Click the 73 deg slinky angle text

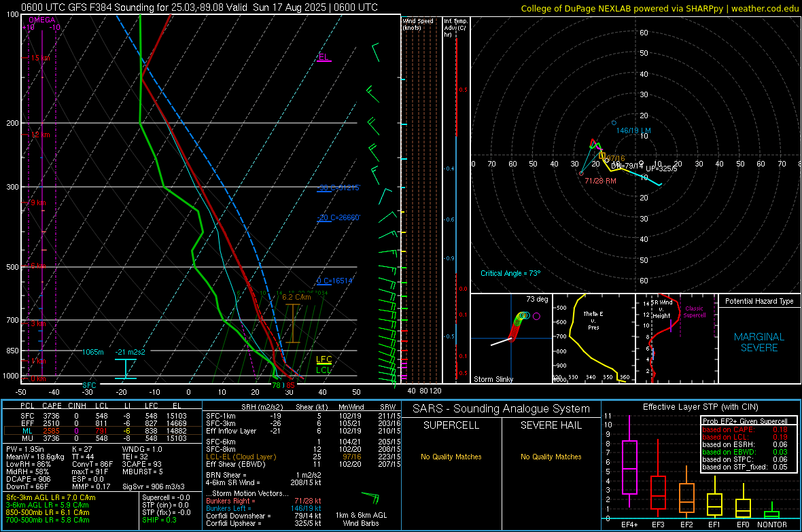click(537, 299)
